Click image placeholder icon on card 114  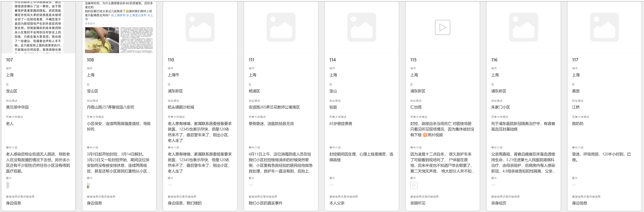(x=362, y=27)
